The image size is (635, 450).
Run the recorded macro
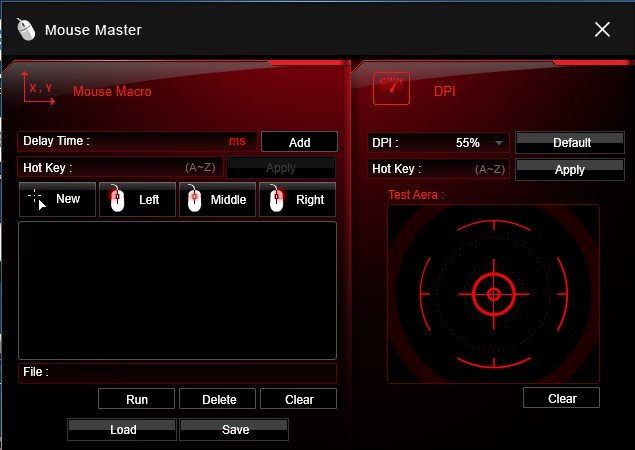[136, 399]
